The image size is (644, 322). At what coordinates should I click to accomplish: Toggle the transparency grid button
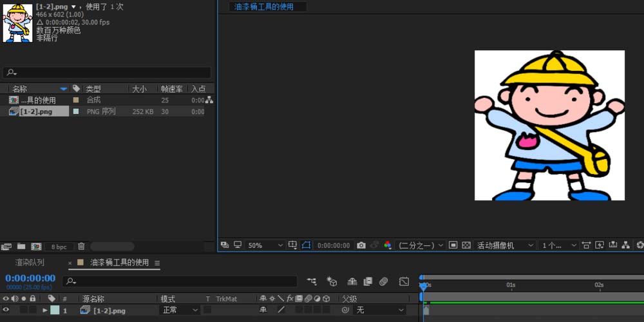click(x=466, y=245)
